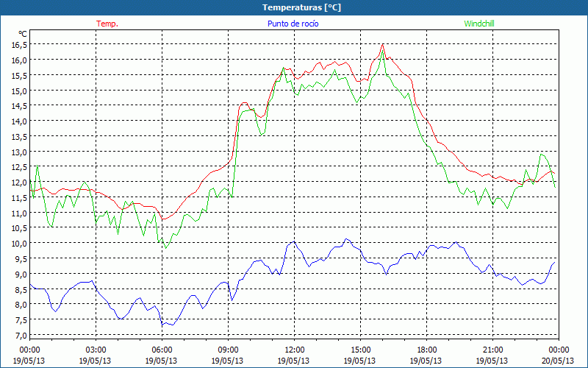The width and height of the screenshot is (588, 368).
Task: Select the green 'Windchill' legend label
Action: [479, 24]
